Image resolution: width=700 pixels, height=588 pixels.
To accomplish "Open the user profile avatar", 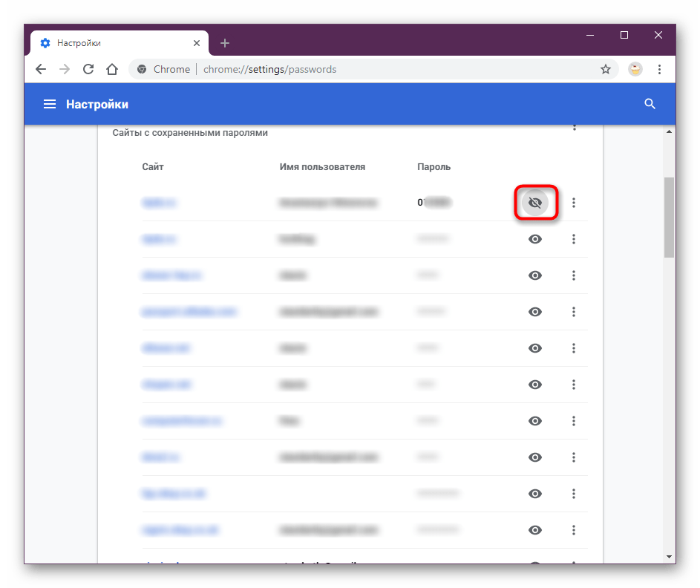I will point(635,69).
